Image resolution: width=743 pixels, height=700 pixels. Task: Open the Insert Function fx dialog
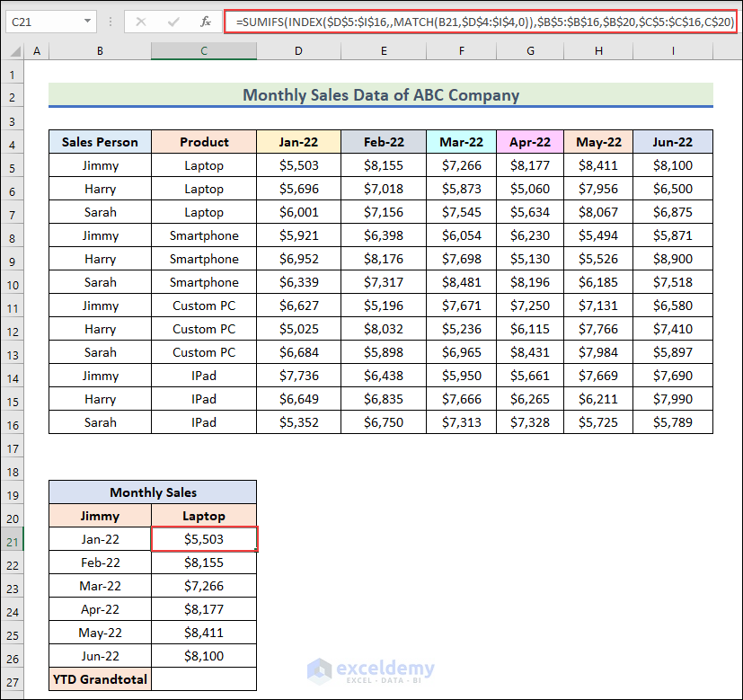205,22
